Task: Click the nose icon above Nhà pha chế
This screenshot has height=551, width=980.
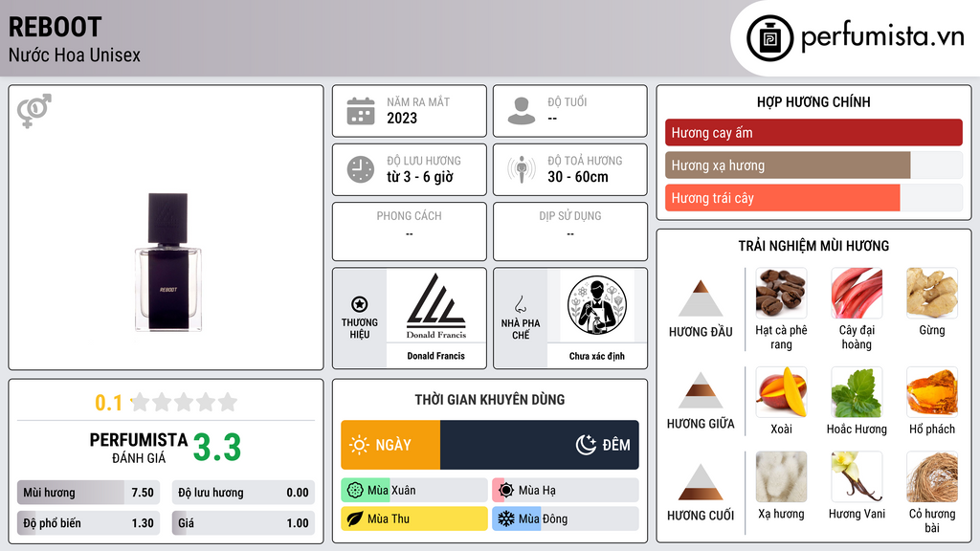Action: point(520,304)
